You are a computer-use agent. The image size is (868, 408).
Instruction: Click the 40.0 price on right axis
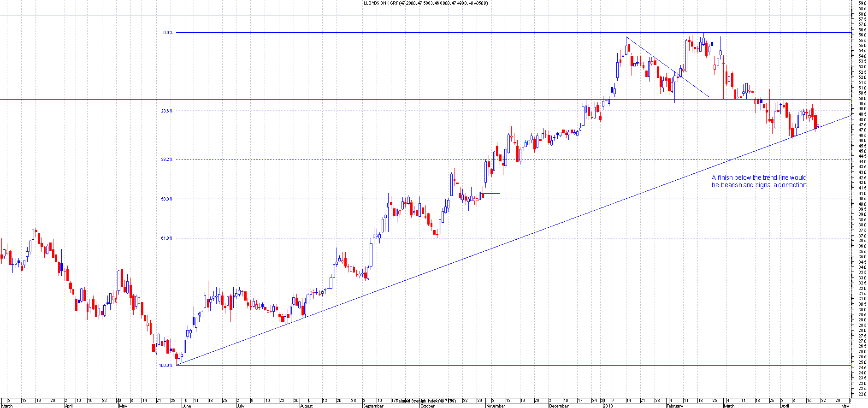(862, 204)
